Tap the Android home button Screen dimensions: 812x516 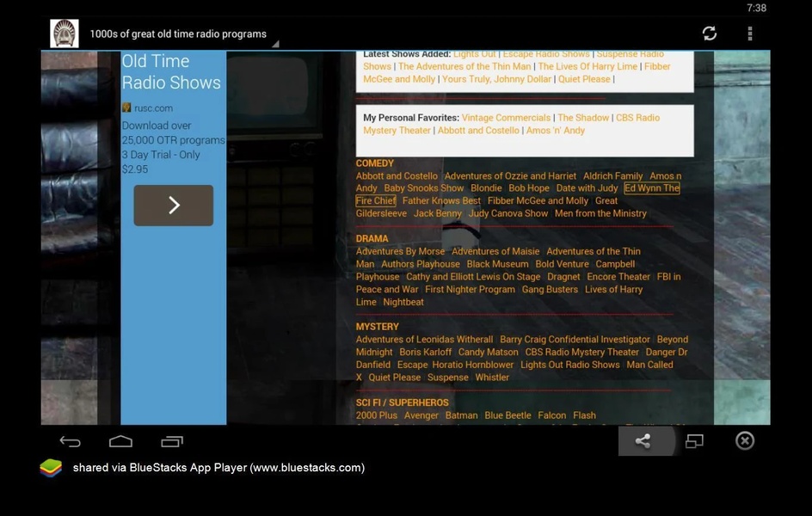pyautogui.click(x=120, y=441)
